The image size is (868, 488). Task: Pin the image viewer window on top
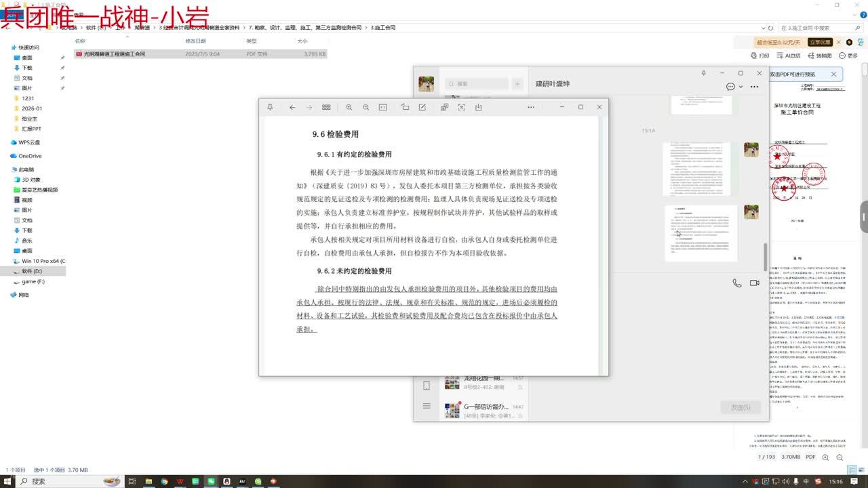(x=270, y=107)
